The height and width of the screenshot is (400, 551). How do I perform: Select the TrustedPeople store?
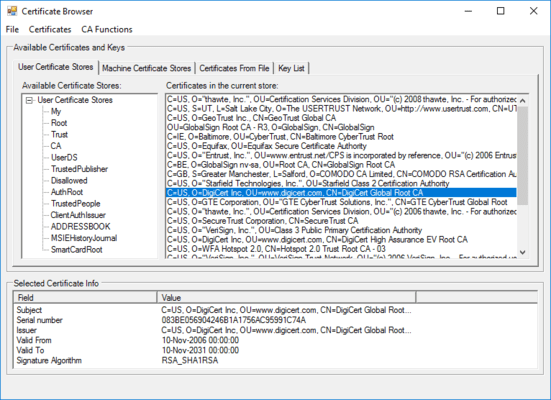coord(76,204)
